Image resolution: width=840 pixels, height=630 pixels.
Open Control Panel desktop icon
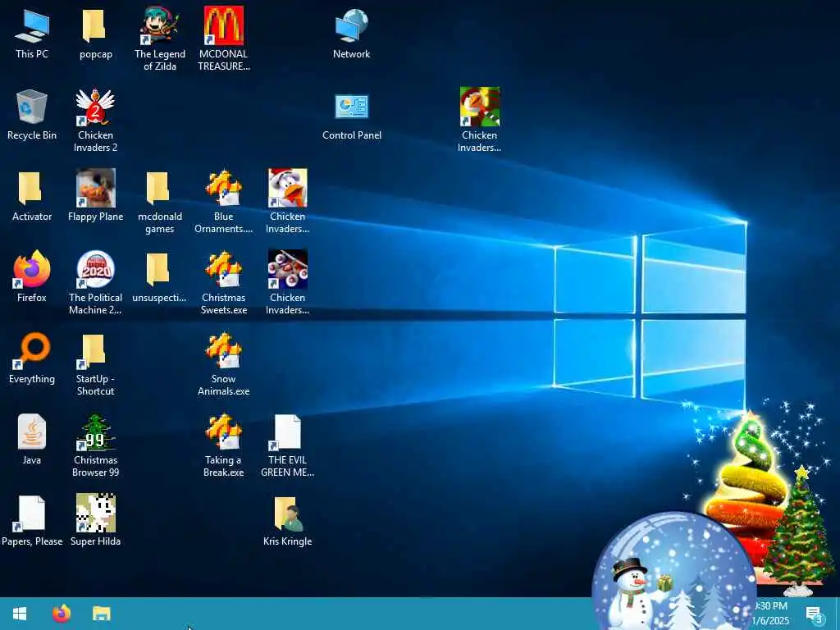click(351, 115)
